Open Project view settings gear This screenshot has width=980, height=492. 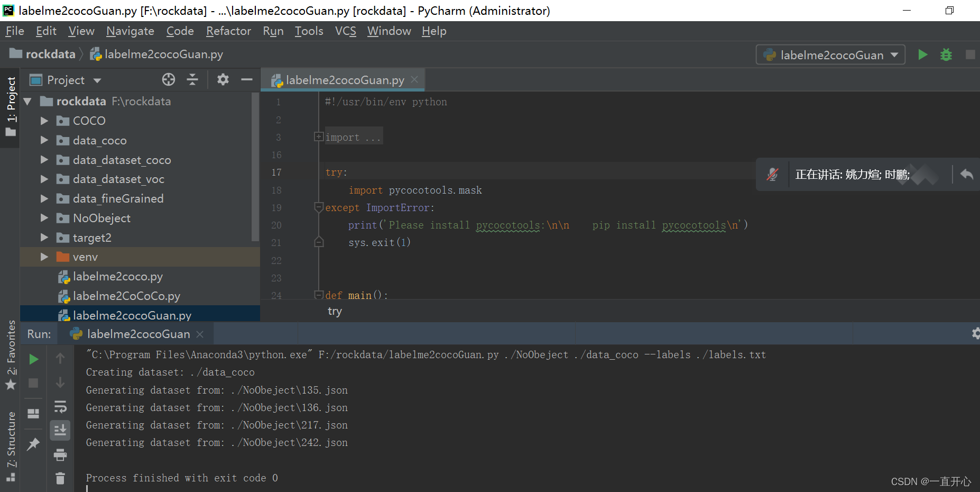[223, 79]
